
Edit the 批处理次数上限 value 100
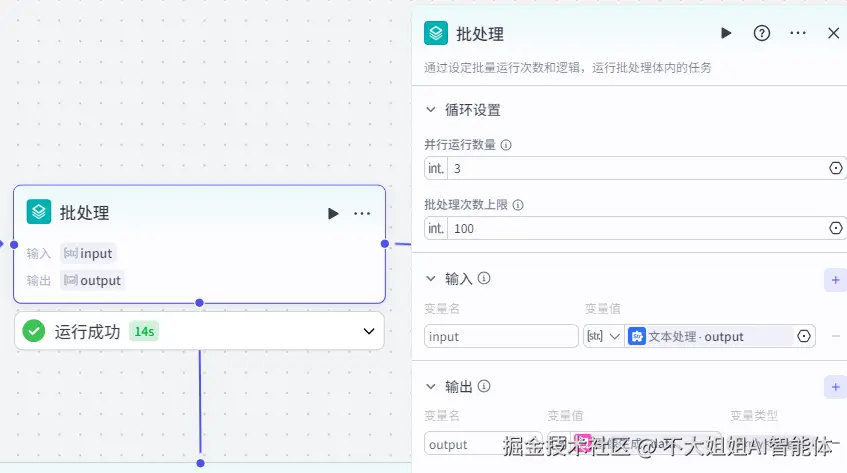pyautogui.click(x=636, y=228)
